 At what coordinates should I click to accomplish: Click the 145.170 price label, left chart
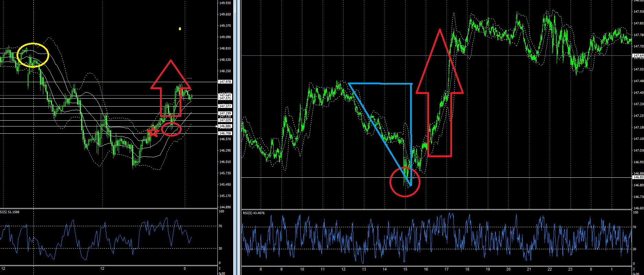pyautogui.click(x=225, y=196)
